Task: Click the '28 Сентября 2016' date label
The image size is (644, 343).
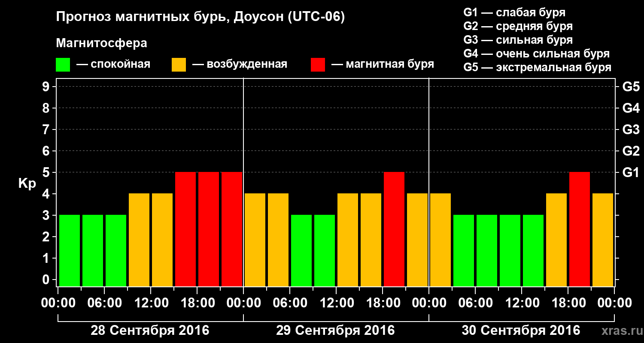Action: click(x=150, y=331)
